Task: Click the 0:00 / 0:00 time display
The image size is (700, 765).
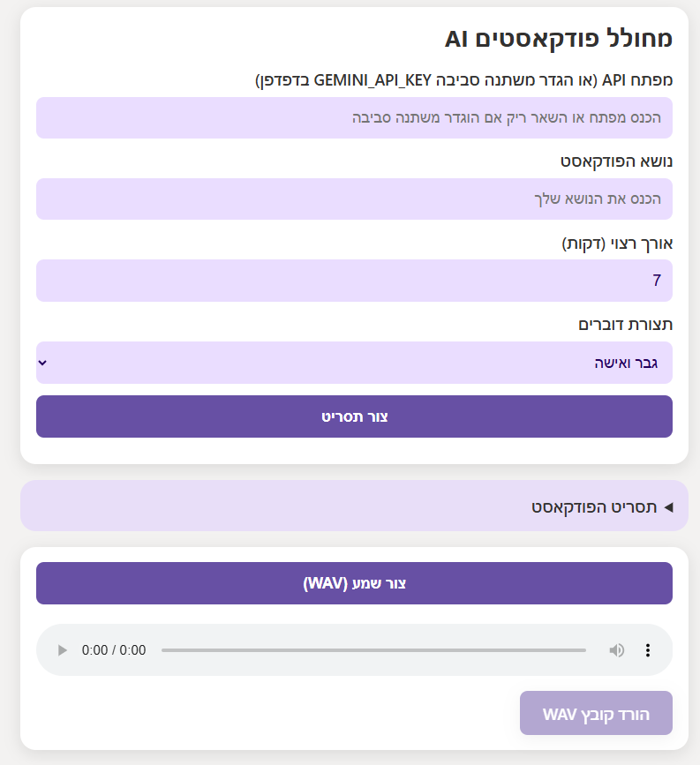Action: (x=114, y=650)
